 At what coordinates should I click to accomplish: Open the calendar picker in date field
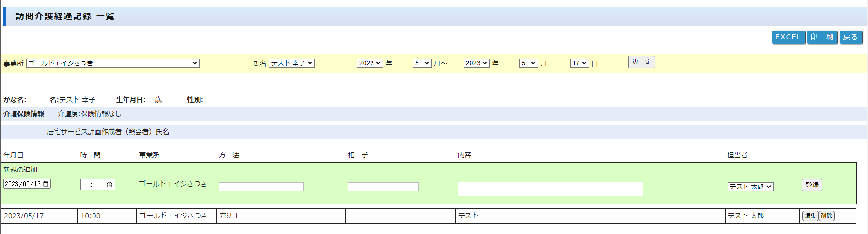pyautogui.click(x=46, y=184)
